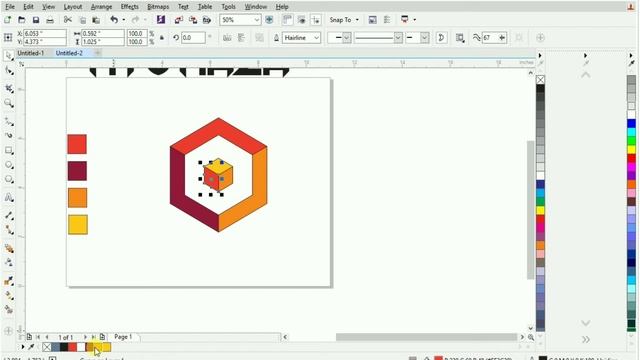Open the Snap To dropdown
This screenshot has width=640, height=360.
[x=344, y=20]
